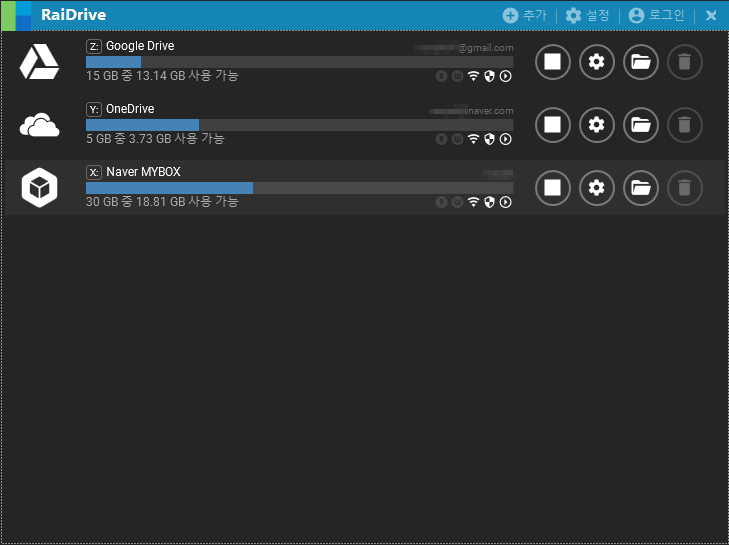Click the Google Drive service icon
This screenshot has width=729, height=545.
tap(39, 62)
